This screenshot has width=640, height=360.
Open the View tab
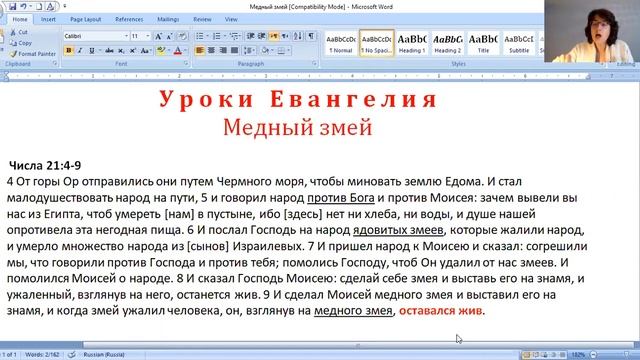pyautogui.click(x=231, y=19)
